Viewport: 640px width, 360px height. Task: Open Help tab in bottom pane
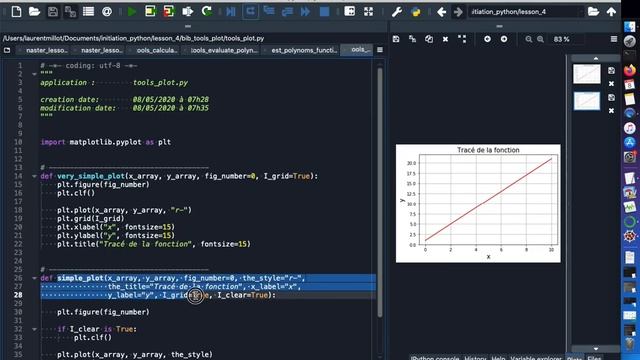pos(498,358)
